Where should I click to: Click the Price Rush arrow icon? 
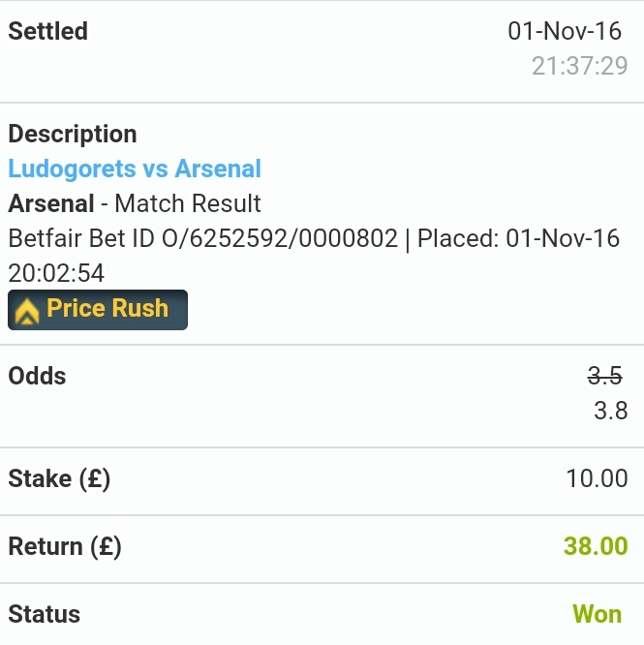[x=27, y=311]
